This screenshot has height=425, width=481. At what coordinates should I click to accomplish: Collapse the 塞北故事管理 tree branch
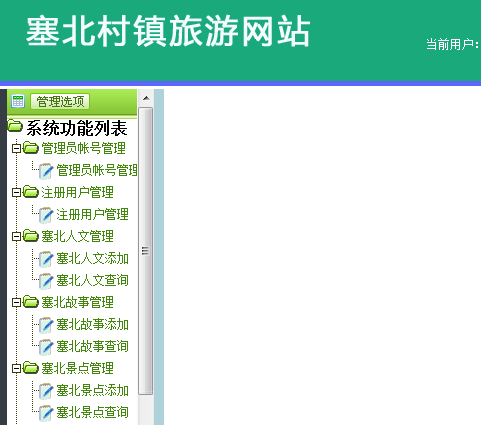click(x=16, y=302)
